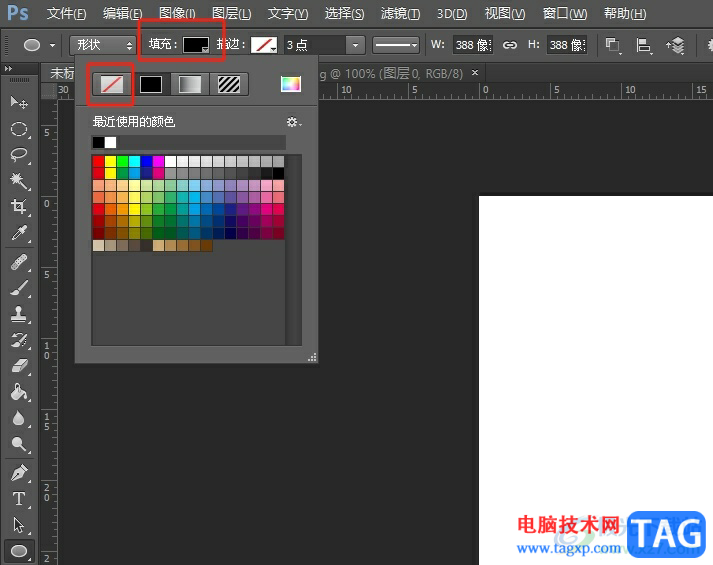Open the 填充 fill swatch dropdown
The image size is (713, 565).
(196, 45)
